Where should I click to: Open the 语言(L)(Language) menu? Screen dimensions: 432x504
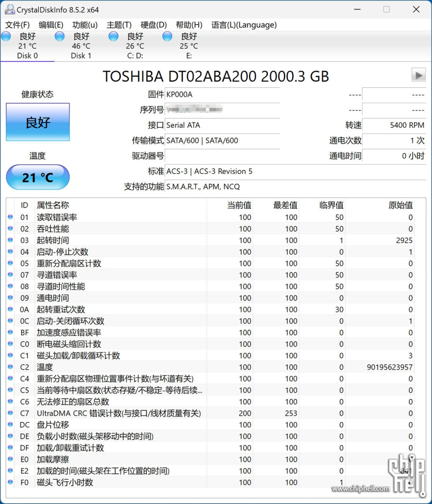click(x=244, y=25)
